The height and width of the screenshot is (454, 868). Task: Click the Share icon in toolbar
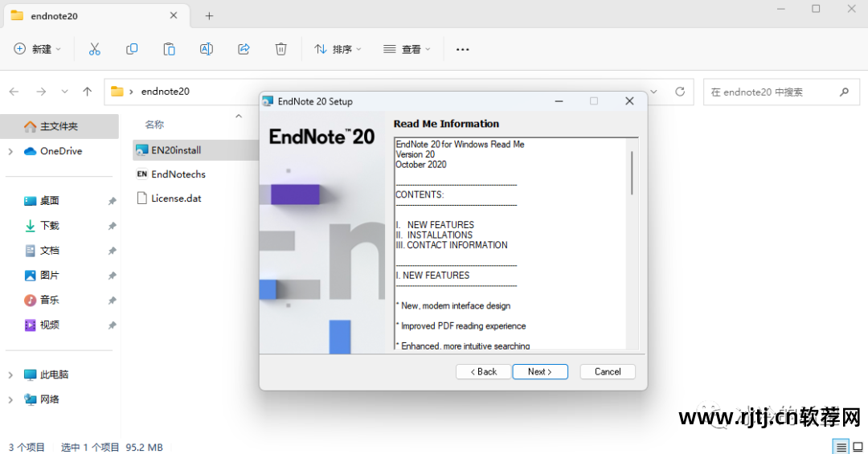(x=244, y=49)
